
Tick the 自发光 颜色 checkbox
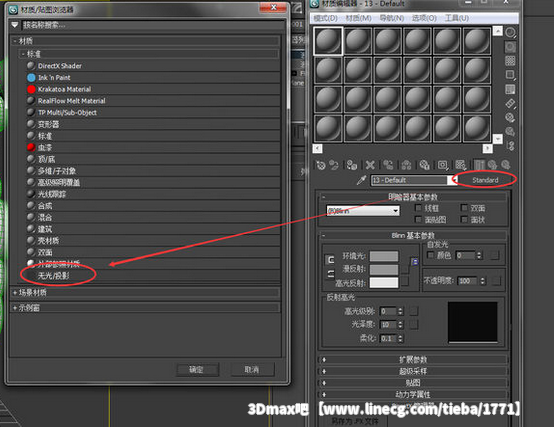click(x=431, y=255)
